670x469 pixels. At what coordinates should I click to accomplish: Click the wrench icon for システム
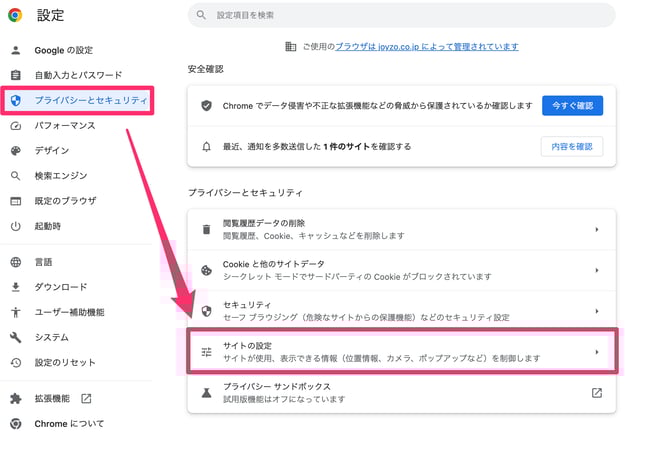[x=15, y=337]
